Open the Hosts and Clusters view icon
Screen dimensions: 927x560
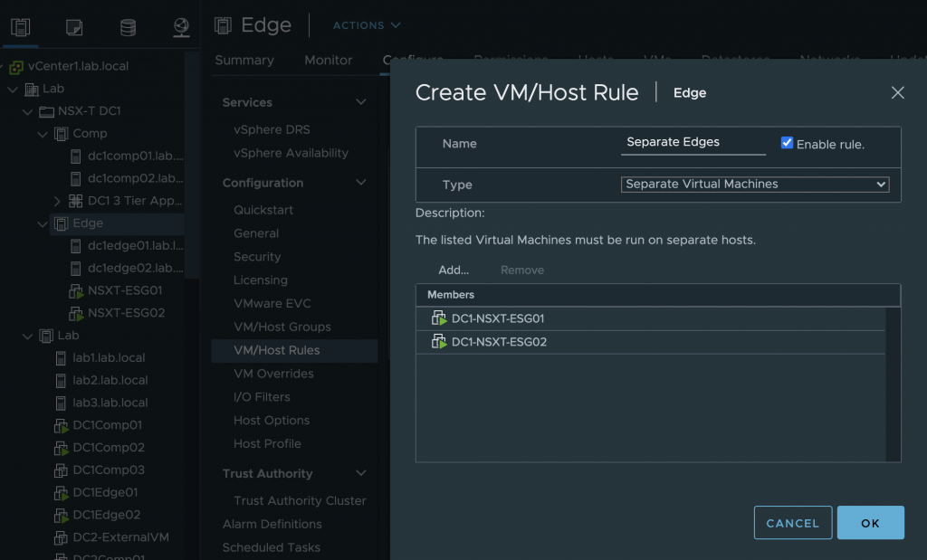click(x=20, y=26)
